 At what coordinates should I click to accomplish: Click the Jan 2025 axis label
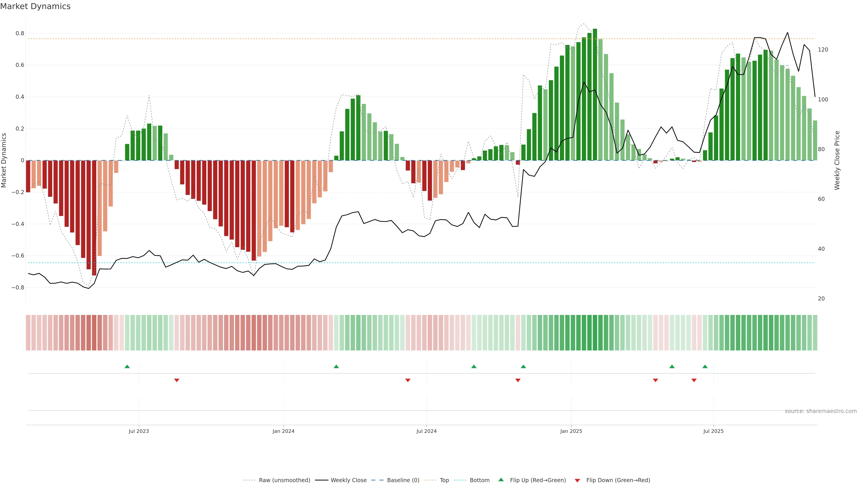tap(571, 431)
